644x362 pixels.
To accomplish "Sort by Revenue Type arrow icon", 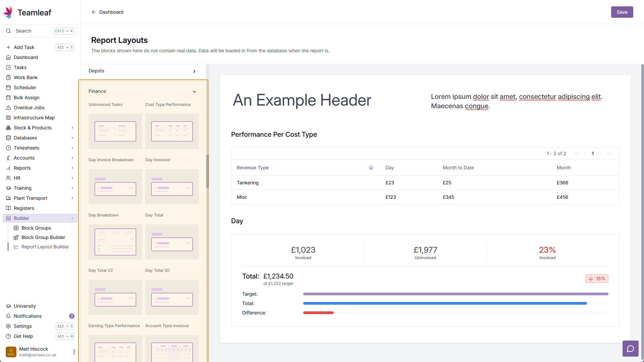I will 371,168.
